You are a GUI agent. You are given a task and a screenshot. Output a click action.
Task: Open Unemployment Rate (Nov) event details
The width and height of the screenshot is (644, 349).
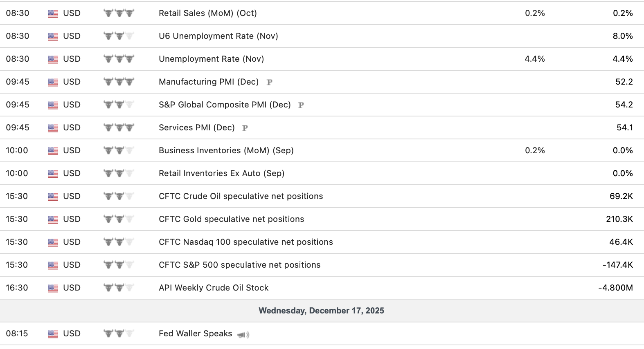(211, 59)
